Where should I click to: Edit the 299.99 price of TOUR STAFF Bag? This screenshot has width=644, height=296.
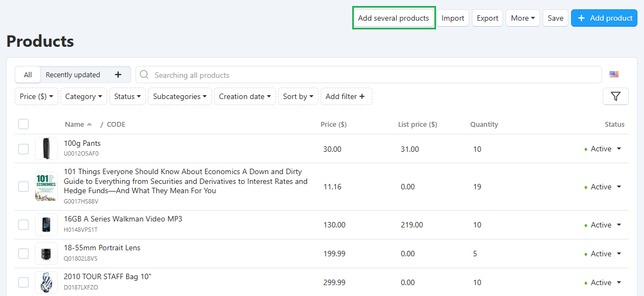(334, 282)
